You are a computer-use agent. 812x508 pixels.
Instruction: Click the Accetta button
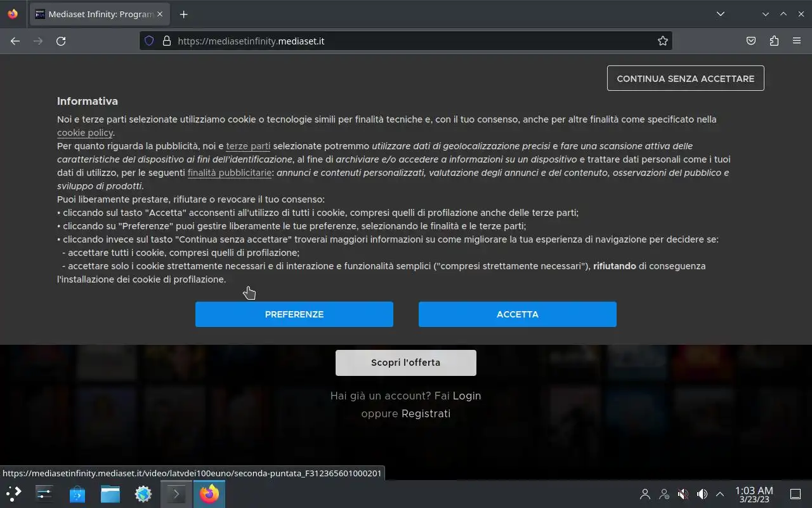pos(518,314)
